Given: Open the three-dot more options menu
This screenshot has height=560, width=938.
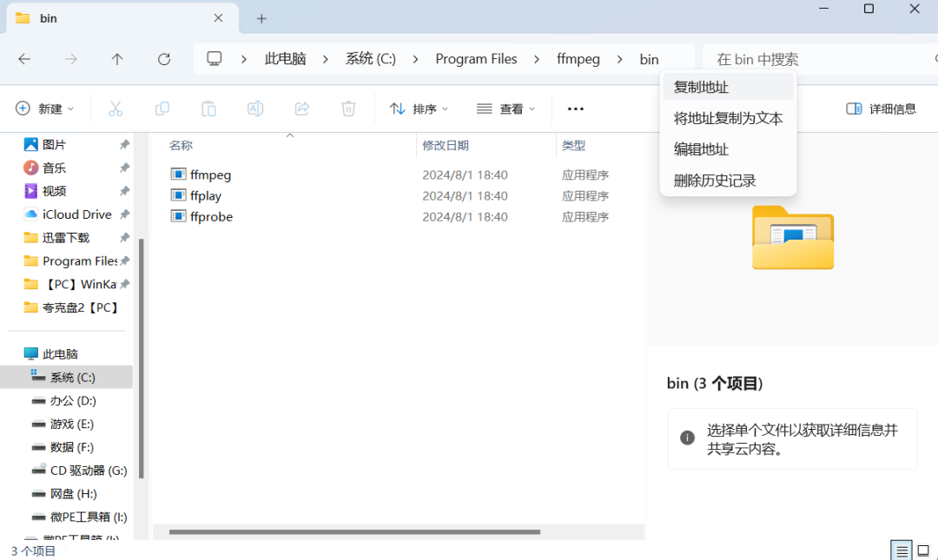Looking at the screenshot, I should click(x=576, y=109).
